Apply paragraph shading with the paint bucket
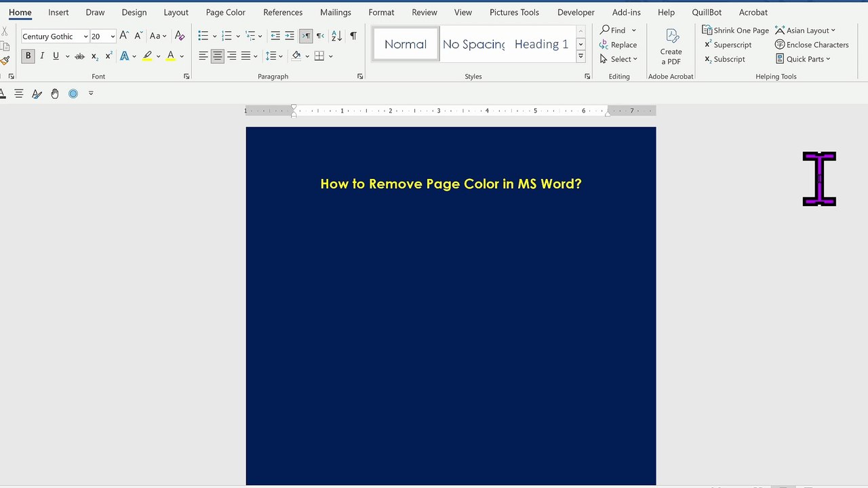This screenshot has height=488, width=868. click(x=296, y=56)
